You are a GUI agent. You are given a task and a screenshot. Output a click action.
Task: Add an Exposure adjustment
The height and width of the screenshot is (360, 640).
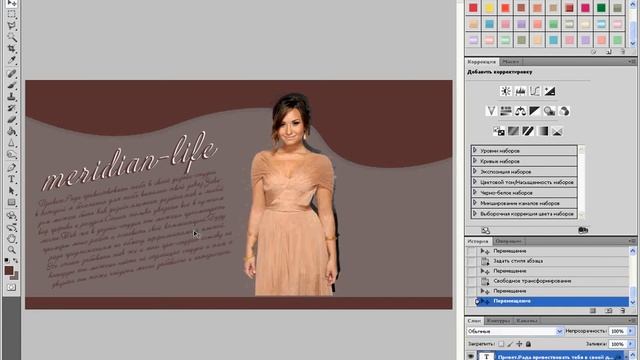coord(549,91)
